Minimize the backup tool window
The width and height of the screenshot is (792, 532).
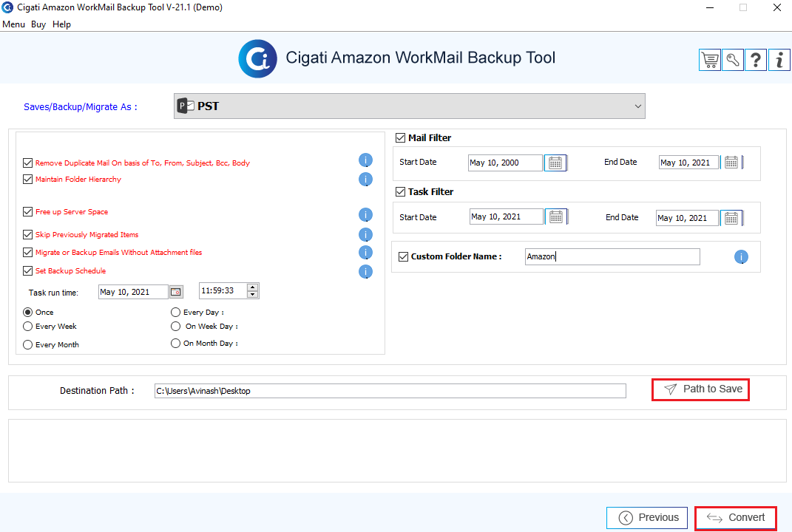tap(710, 7)
